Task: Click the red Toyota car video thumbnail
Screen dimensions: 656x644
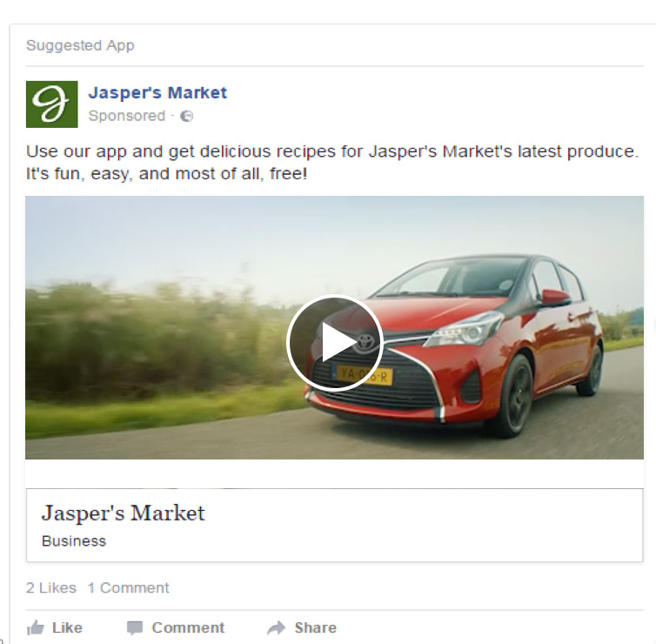Action: [334, 327]
